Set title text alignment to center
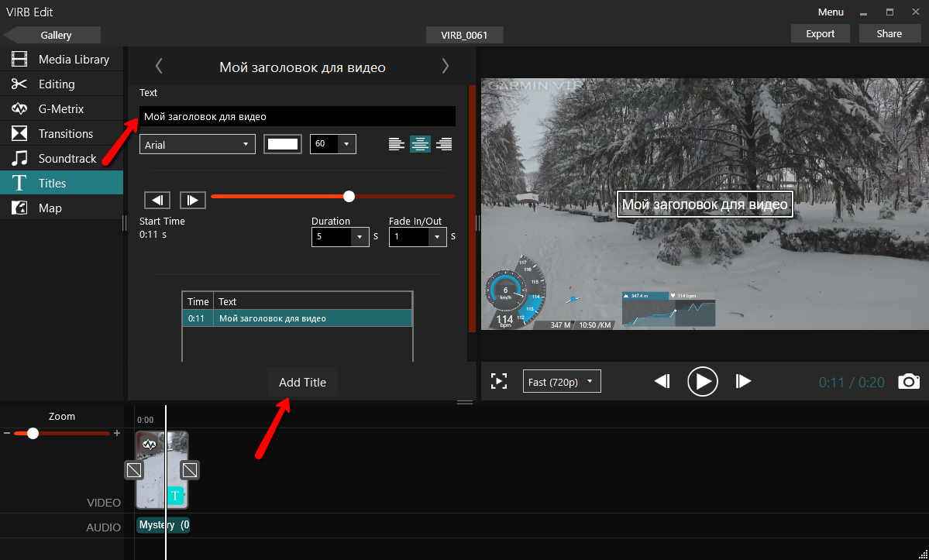 coord(420,144)
